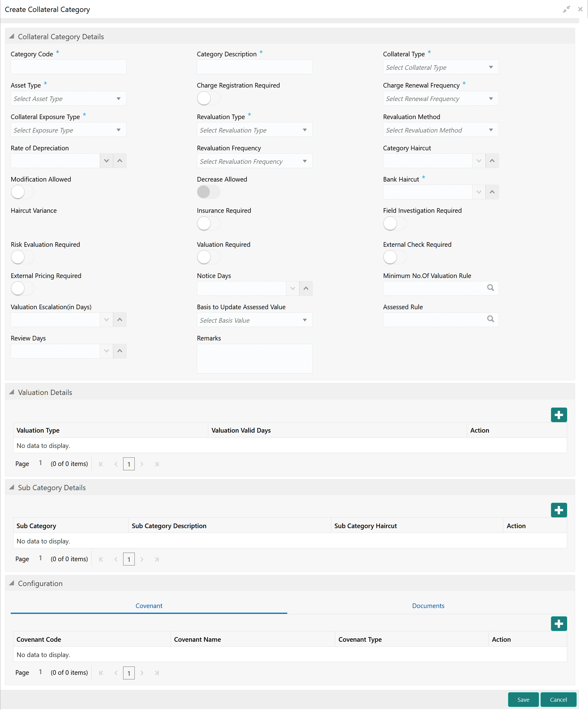Collapse the Valuation Details section
This screenshot has width=588, height=710.
tap(12, 392)
